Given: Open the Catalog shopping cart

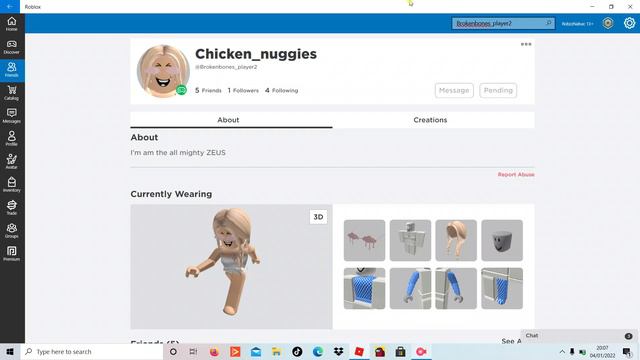Looking at the screenshot, I should [x=12, y=93].
